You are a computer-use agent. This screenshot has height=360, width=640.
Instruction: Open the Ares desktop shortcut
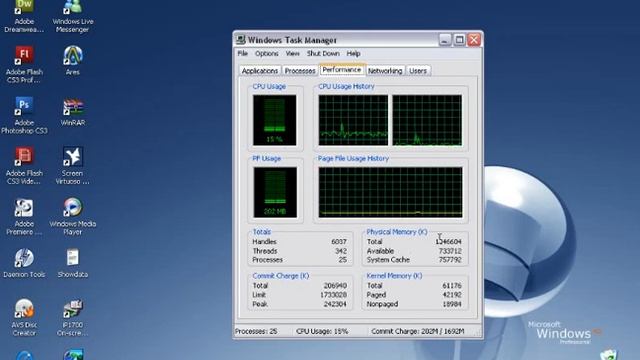pos(73,60)
